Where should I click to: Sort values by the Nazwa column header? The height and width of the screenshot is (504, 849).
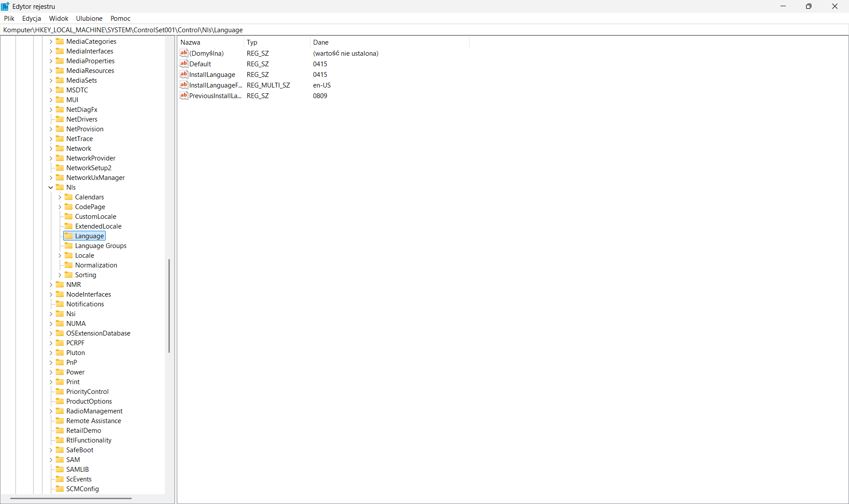coord(210,42)
